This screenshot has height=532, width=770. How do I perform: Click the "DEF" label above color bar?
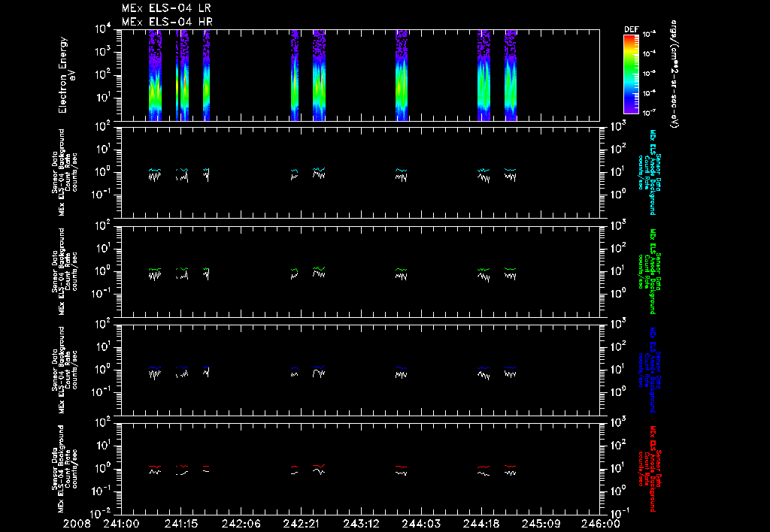coord(631,29)
